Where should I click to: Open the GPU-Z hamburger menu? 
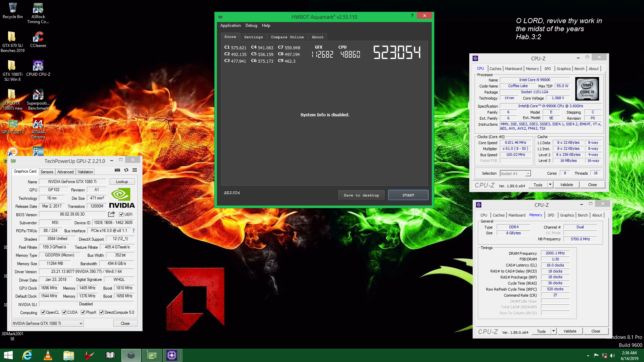(135, 170)
